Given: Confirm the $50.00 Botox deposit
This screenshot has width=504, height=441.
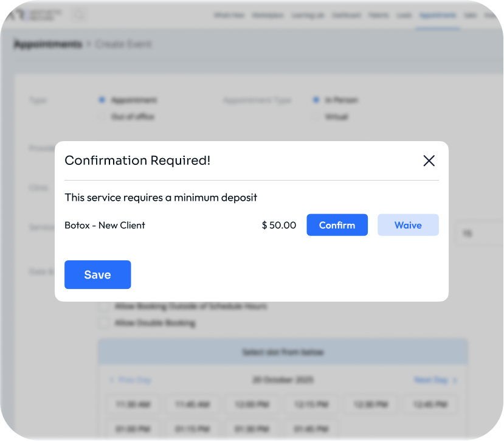Looking at the screenshot, I should pyautogui.click(x=337, y=225).
